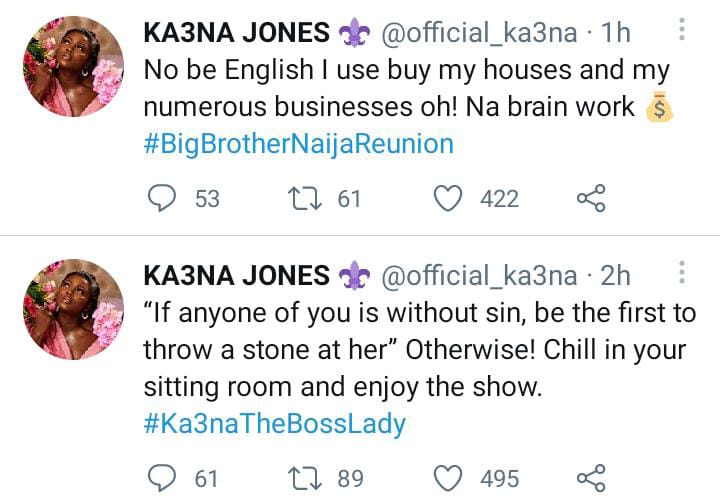Open KA3NA JONES name on first tweet
Image resolution: width=720 pixels, height=502 pixels.
click(237, 32)
